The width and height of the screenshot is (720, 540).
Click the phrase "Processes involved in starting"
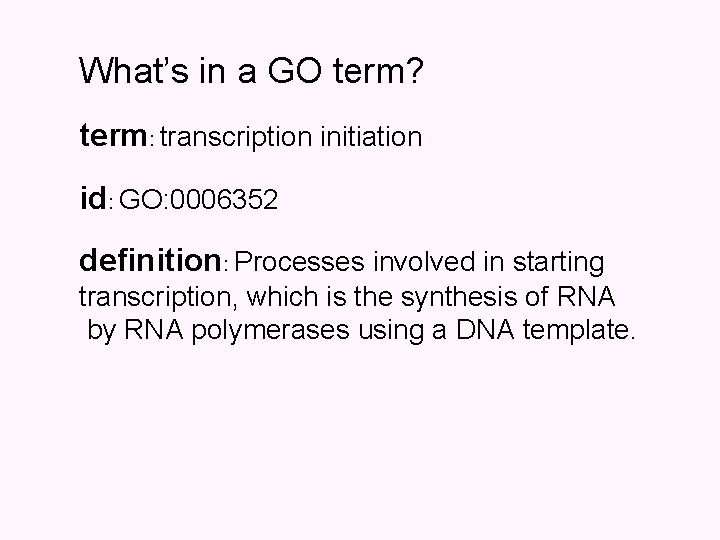click(419, 263)
